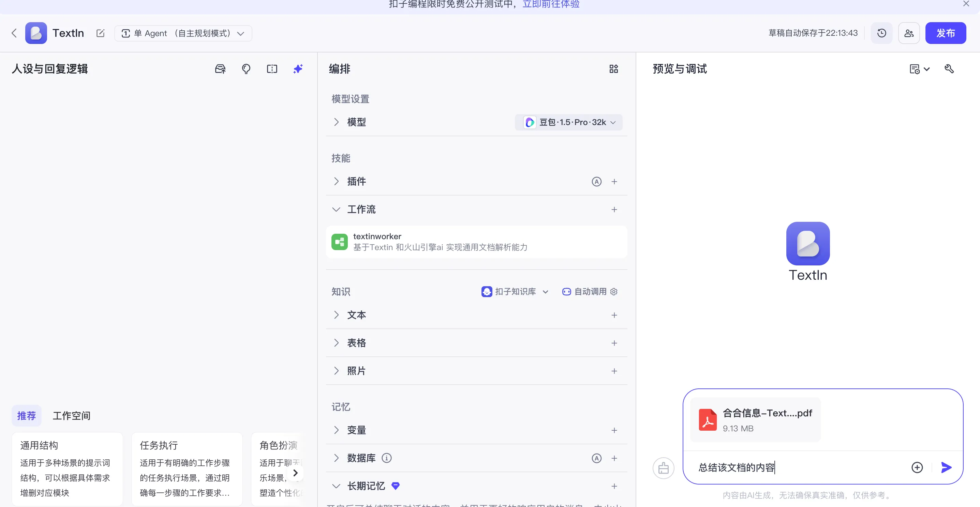Click the grid layout icon beside 编排

click(614, 69)
